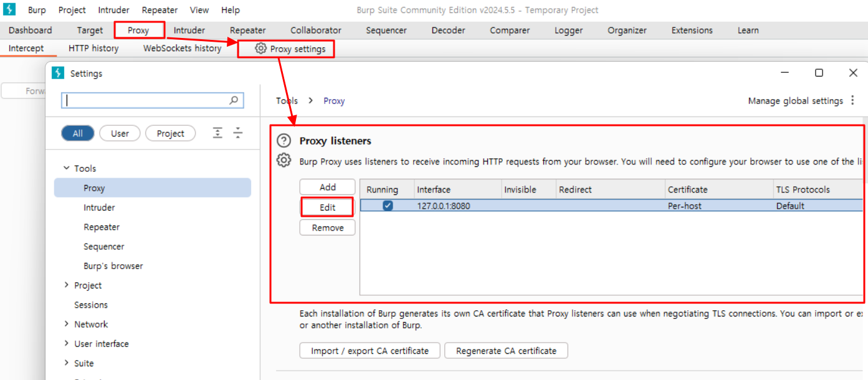Open Proxy listeners options gear icon
The image size is (868, 380).
284,160
